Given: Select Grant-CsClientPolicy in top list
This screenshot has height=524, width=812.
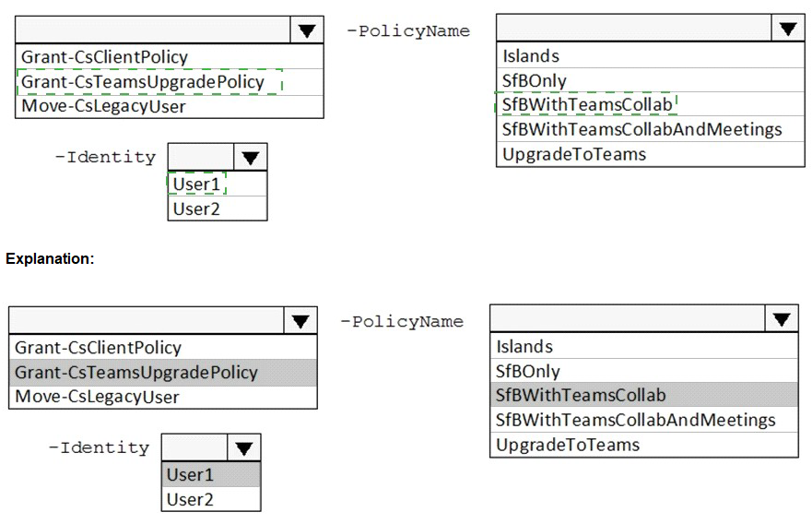Looking at the screenshot, I should click(104, 57).
